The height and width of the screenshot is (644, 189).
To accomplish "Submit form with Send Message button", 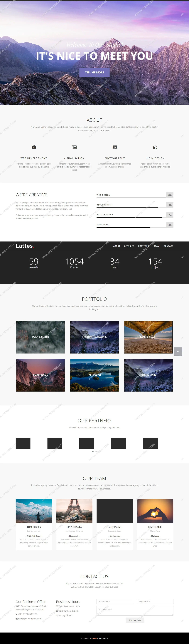I will [x=135, y=620].
